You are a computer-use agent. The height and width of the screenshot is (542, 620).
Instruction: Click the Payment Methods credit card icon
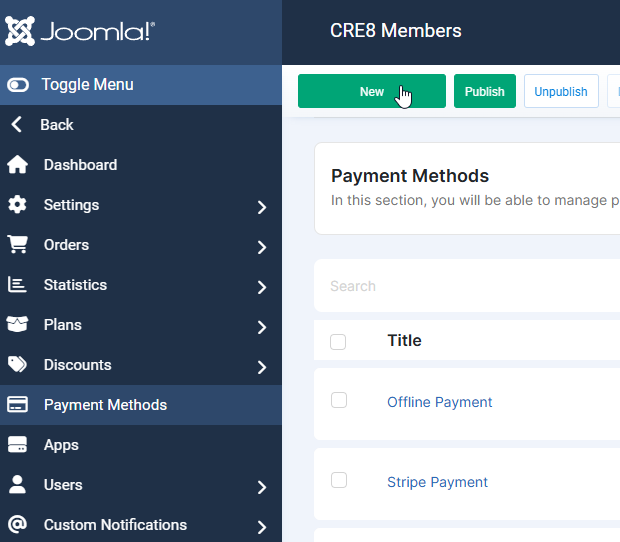[x=17, y=405]
